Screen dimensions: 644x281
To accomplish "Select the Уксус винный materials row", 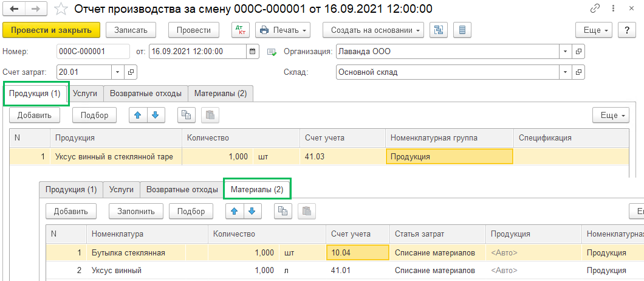I will (344, 270).
